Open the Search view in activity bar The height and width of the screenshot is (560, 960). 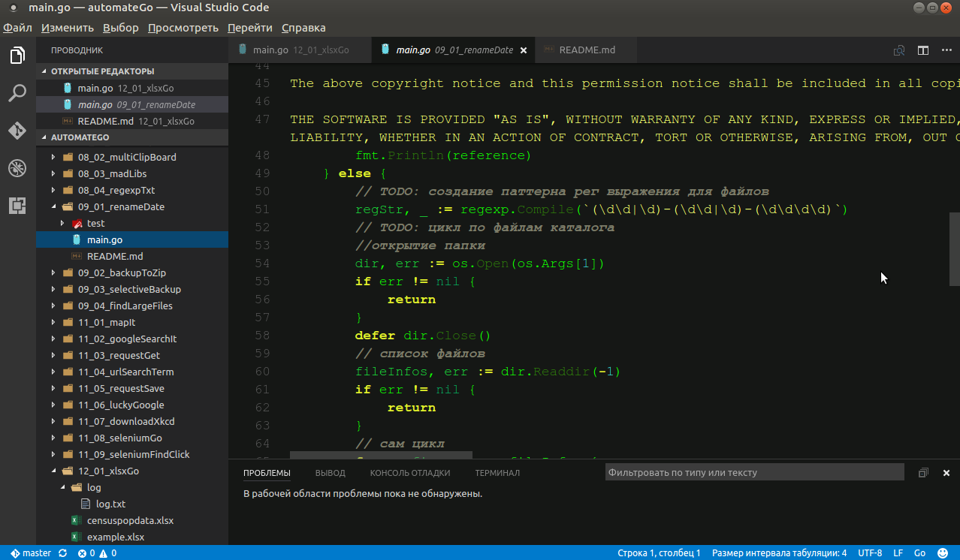tap(17, 93)
